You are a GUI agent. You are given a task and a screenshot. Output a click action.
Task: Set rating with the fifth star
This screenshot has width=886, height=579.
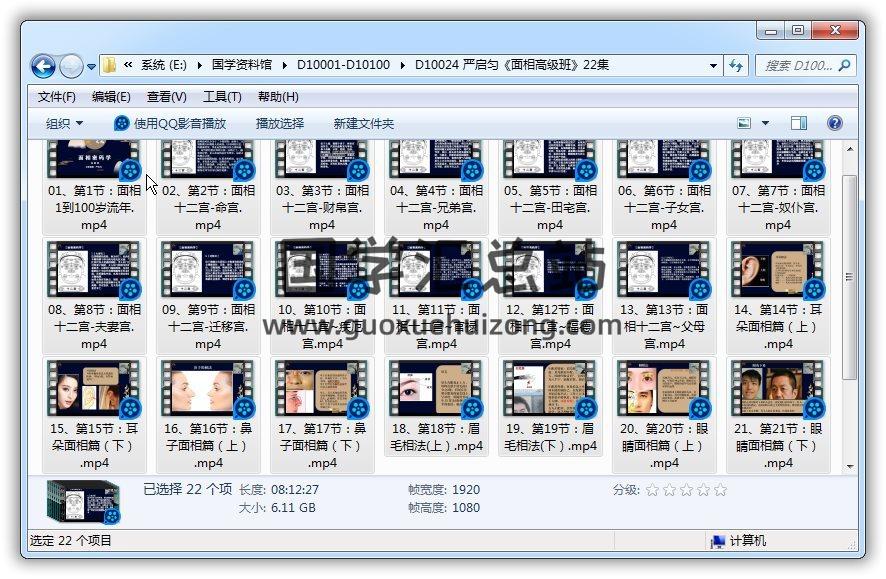click(720, 490)
